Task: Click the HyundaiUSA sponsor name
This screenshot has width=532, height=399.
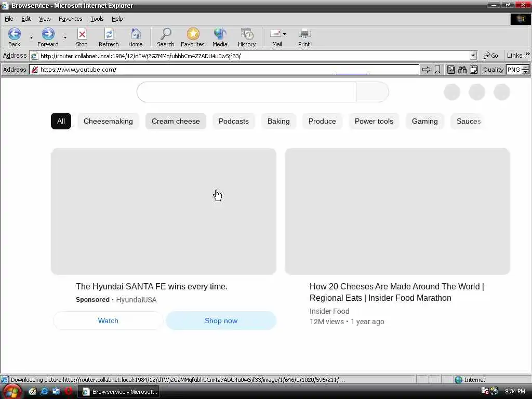Action: tap(137, 300)
